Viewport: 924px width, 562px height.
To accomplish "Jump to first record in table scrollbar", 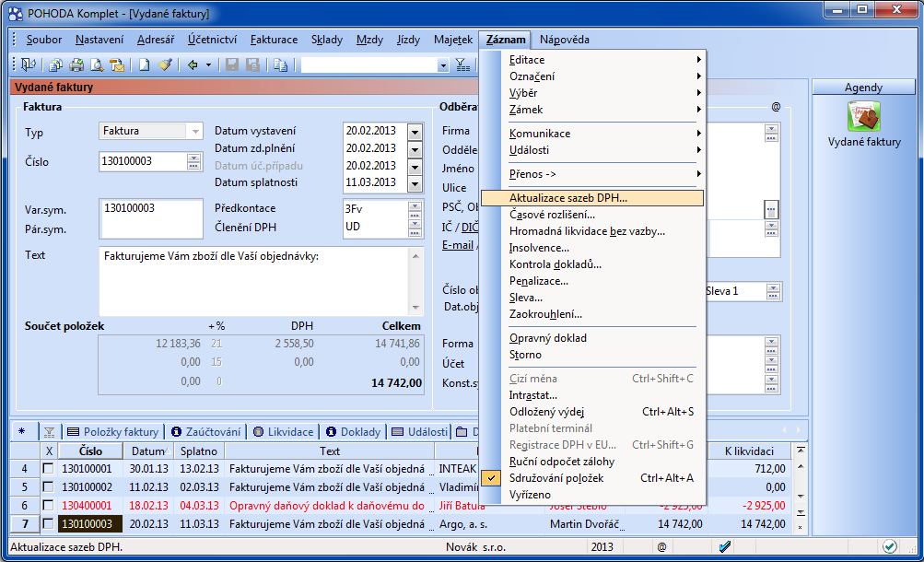I will point(801,451).
